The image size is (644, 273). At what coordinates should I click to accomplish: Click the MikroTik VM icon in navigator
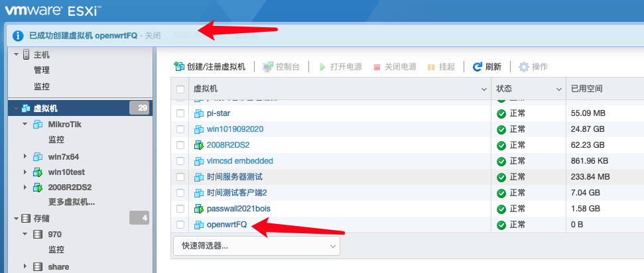(38, 124)
